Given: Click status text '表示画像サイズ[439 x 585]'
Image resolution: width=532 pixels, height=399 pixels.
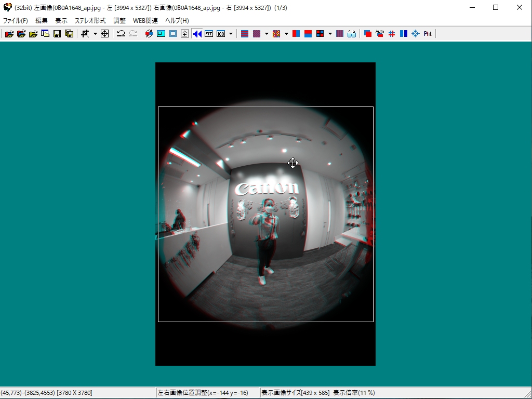Looking at the screenshot, I should 295,393.
